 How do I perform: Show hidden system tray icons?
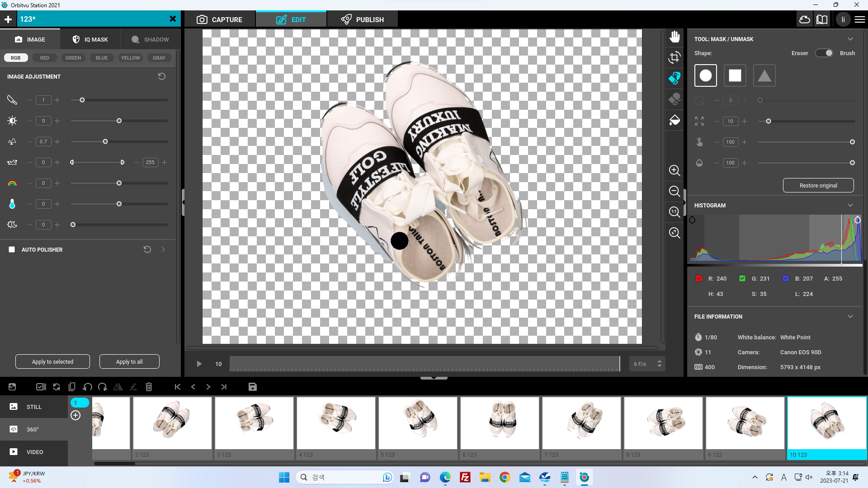(755, 477)
